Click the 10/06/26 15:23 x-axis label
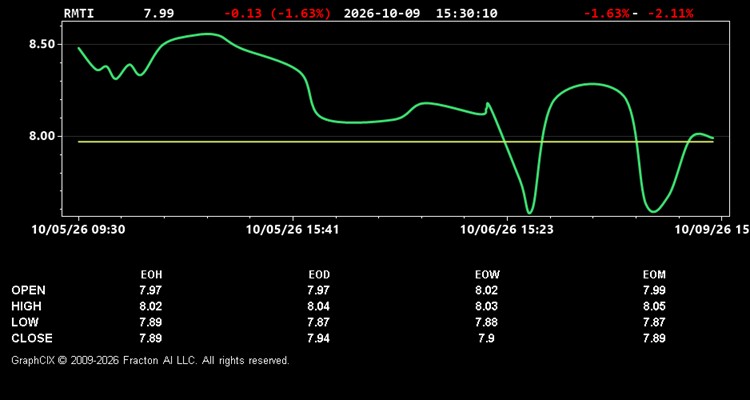This screenshot has width=750, height=400. click(x=507, y=230)
